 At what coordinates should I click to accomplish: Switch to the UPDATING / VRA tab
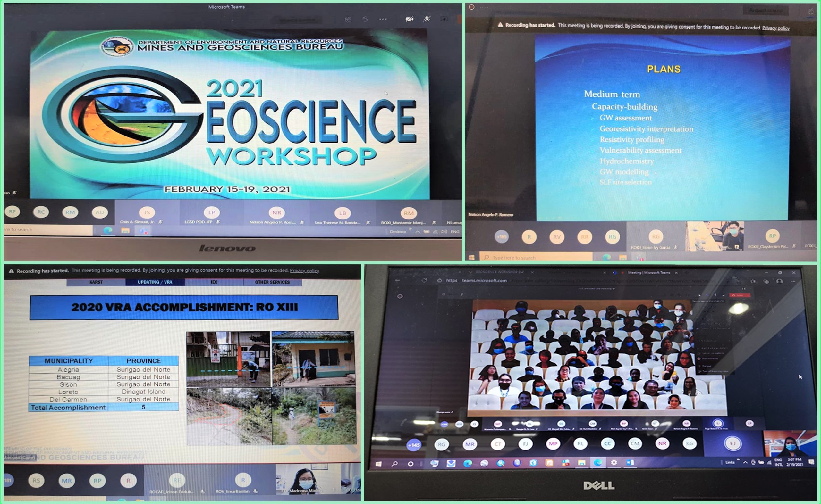(x=155, y=282)
